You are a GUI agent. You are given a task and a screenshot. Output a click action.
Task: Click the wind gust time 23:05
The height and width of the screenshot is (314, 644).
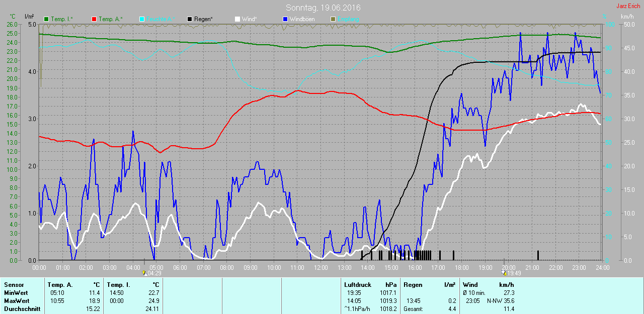473,301
